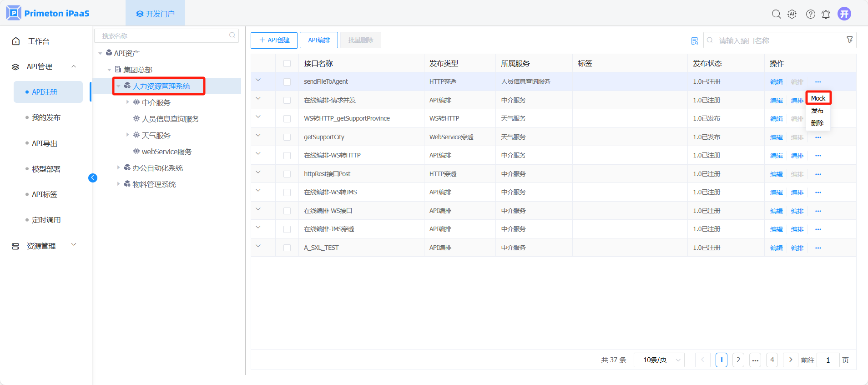Click the filter funnel icon in search box
This screenshot has width=868, height=385.
tap(849, 40)
